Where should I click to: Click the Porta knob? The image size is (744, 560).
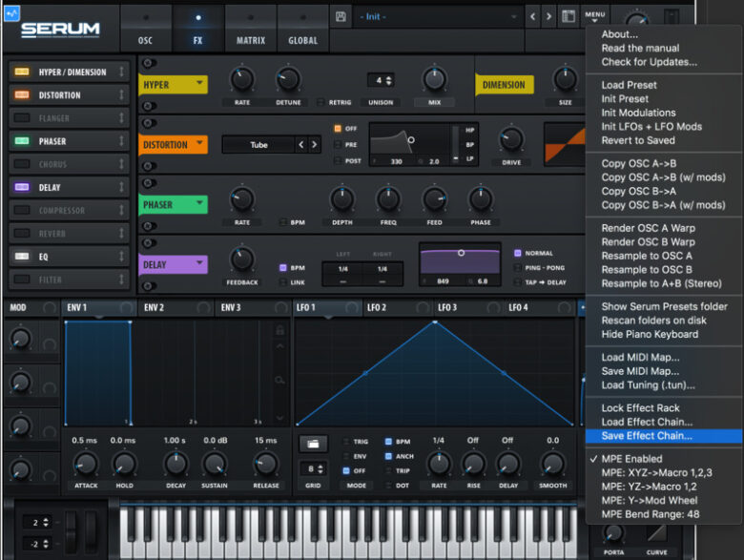[x=613, y=534]
